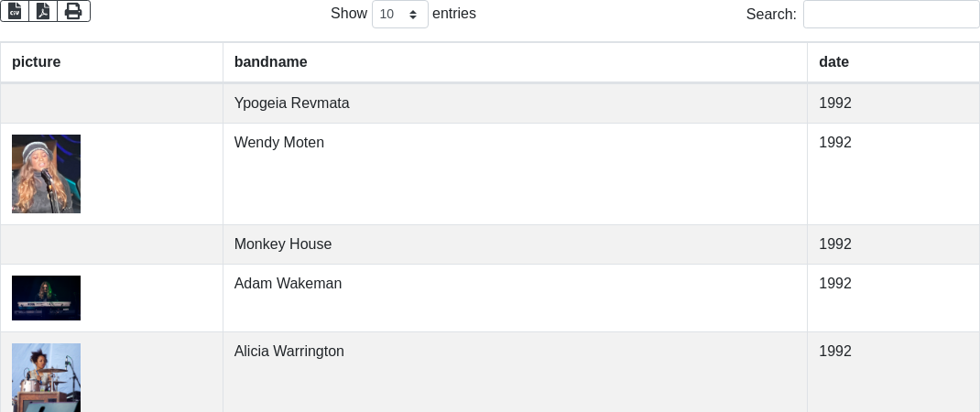Click the 1992 date for Monkey House
Viewport: 980px width, 412px height.
point(835,244)
